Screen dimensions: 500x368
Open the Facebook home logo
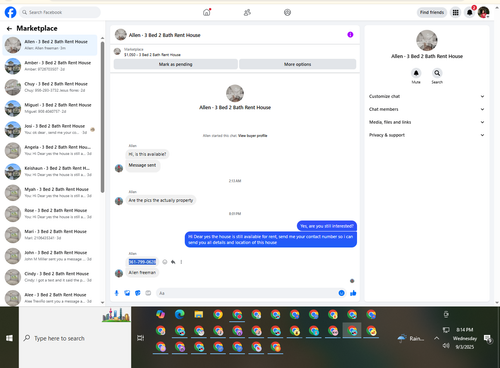(10, 12)
